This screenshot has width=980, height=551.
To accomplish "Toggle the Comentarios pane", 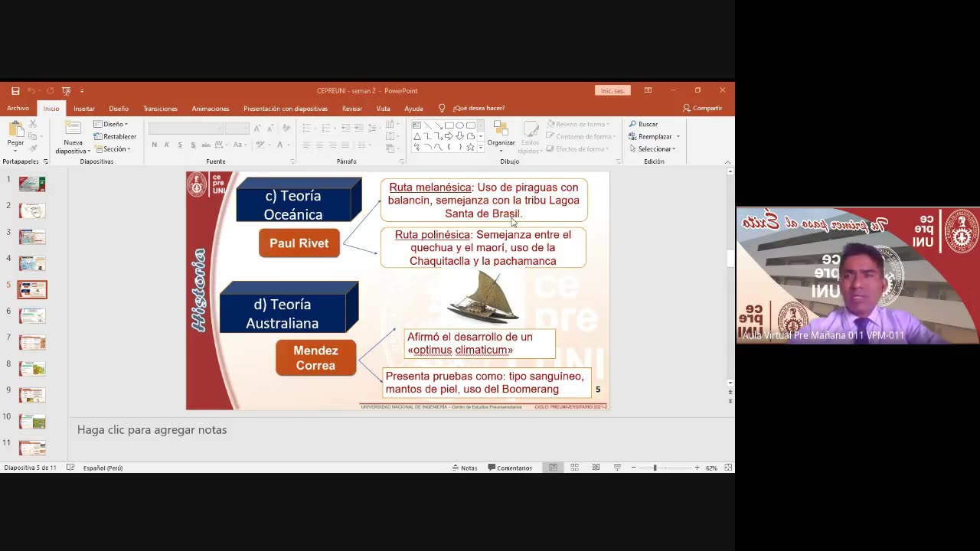I will click(x=510, y=468).
